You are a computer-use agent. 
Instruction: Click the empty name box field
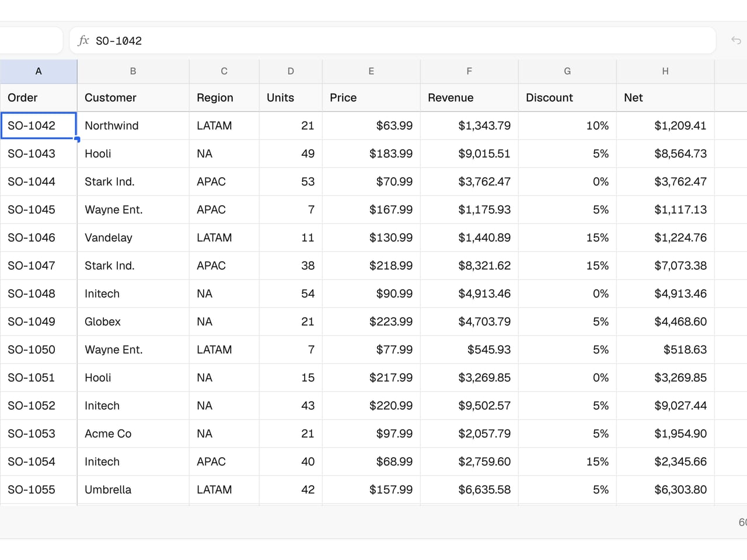[31, 40]
